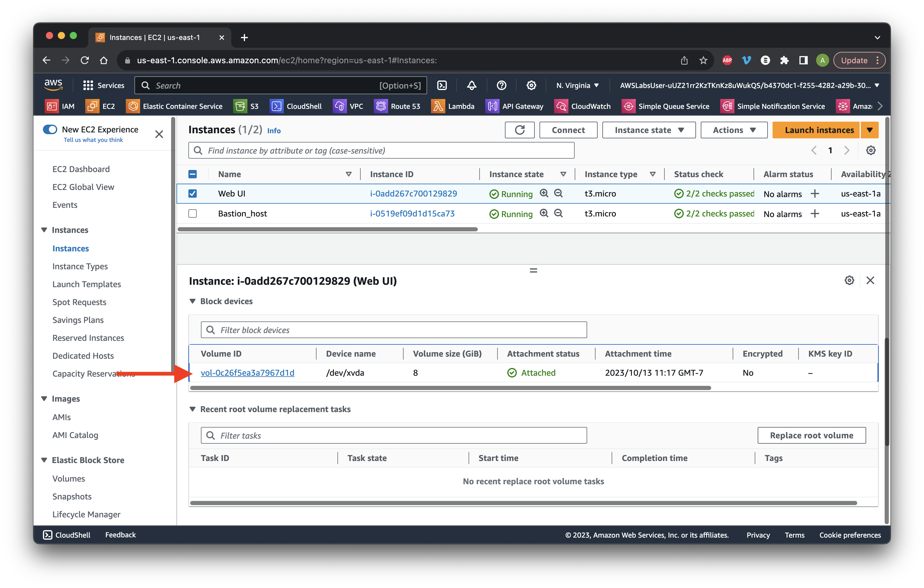The image size is (924, 588).
Task: Refresh the instances list
Action: 520,130
